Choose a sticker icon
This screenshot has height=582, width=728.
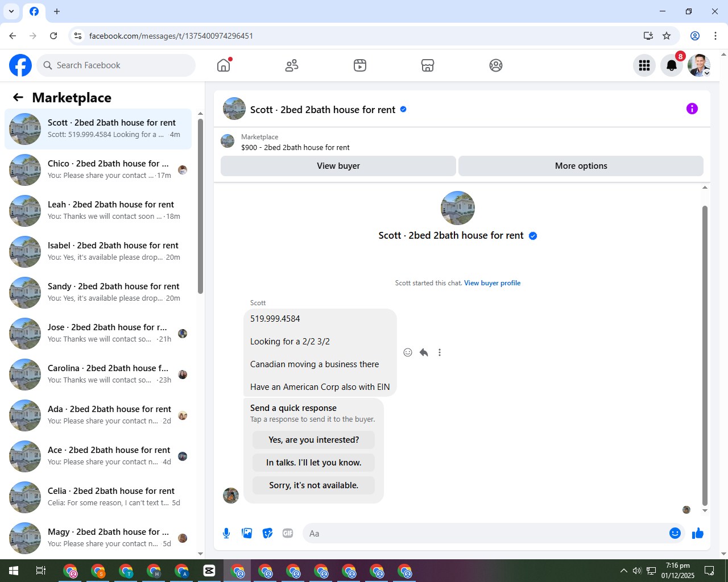(267, 533)
